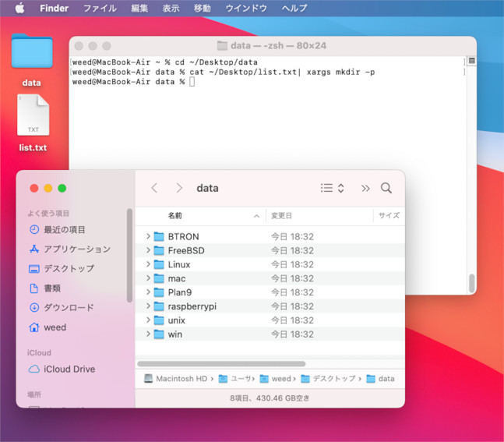Image resolution: width=504 pixels, height=442 pixels.
Task: Expand the FreeBSD folder
Action: click(148, 250)
